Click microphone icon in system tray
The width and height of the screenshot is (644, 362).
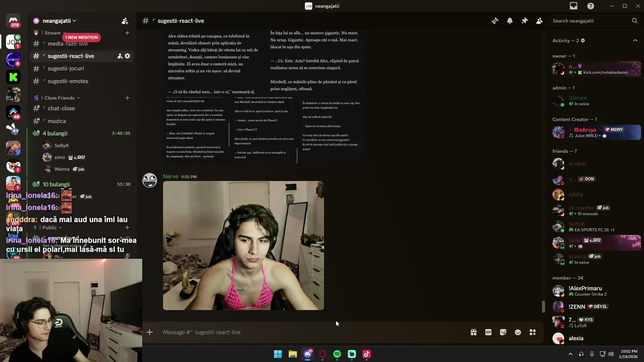592,354
